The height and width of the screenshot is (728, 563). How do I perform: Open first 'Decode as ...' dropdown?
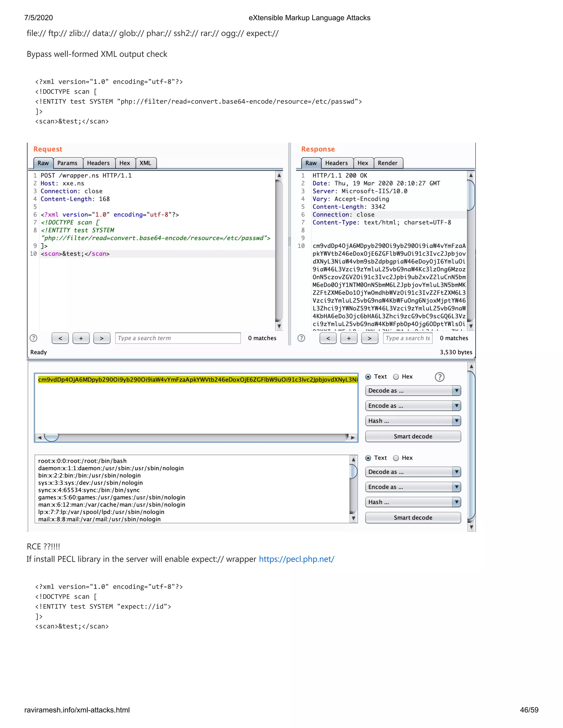(x=413, y=391)
